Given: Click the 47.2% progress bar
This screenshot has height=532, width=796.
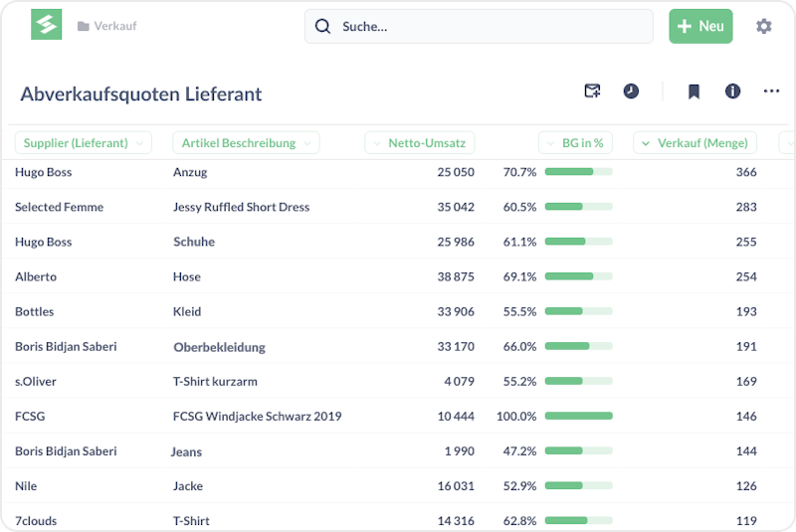Looking at the screenshot, I should pyautogui.click(x=579, y=450).
